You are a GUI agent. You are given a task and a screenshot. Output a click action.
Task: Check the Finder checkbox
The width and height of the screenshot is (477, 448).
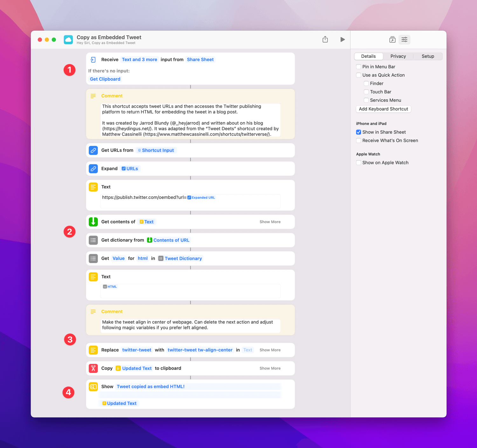pyautogui.click(x=366, y=84)
